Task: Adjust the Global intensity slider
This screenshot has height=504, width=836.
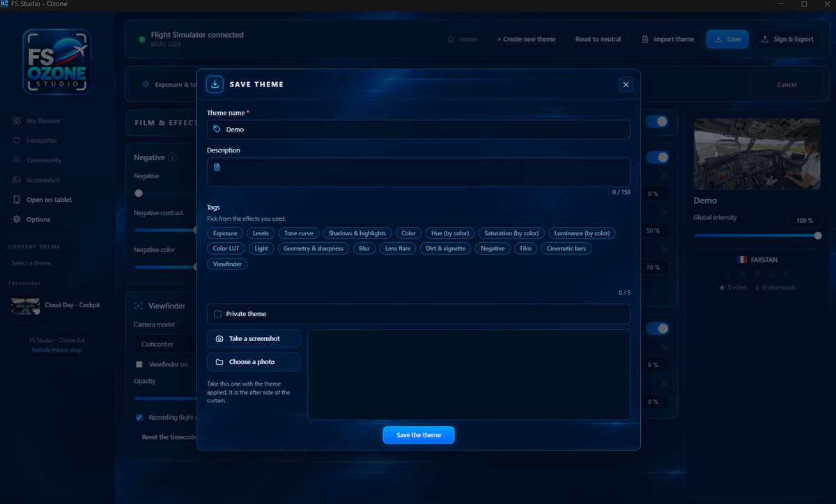Action: pyautogui.click(x=757, y=235)
